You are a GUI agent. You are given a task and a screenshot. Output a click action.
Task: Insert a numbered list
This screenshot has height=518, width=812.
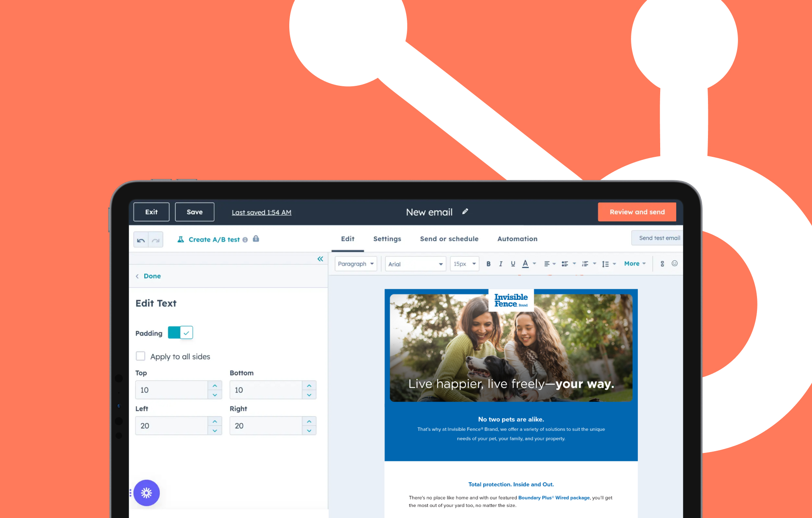coord(585,264)
